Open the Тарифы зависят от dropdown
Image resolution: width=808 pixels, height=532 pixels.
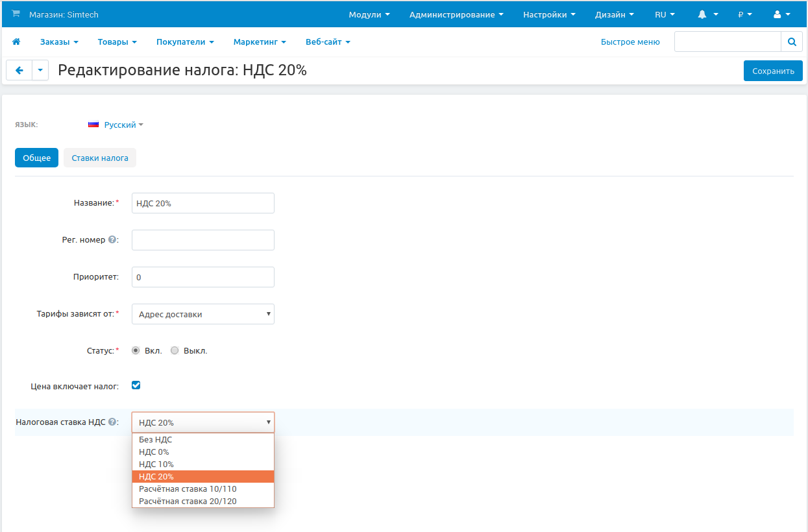[202, 314]
